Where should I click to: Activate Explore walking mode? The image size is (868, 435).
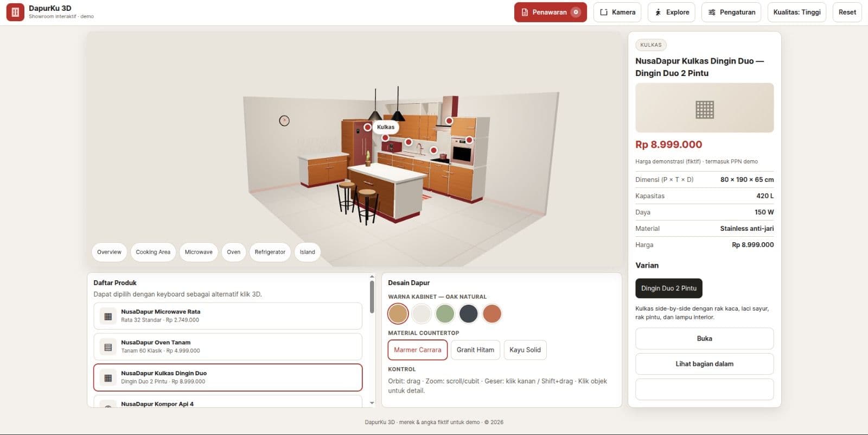(671, 12)
